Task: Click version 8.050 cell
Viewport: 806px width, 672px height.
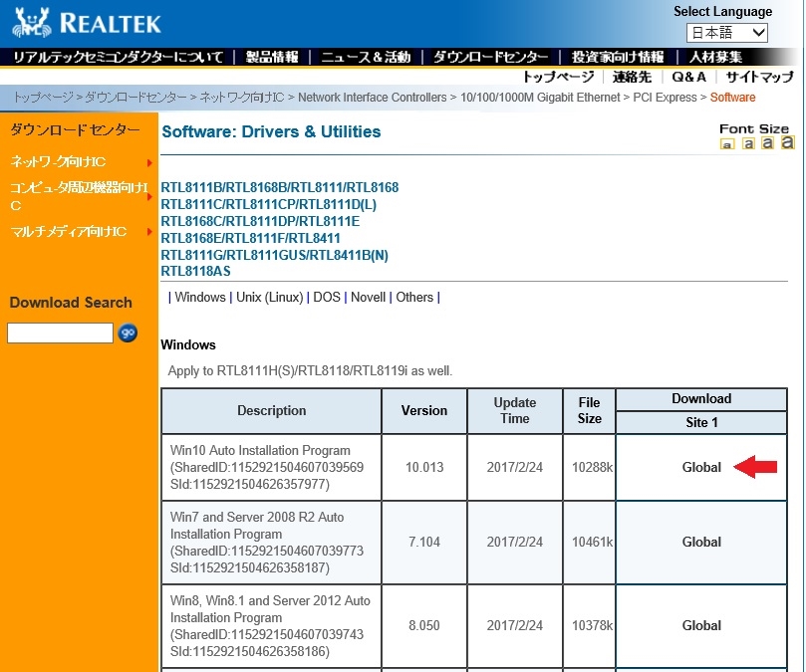Action: coord(424,625)
